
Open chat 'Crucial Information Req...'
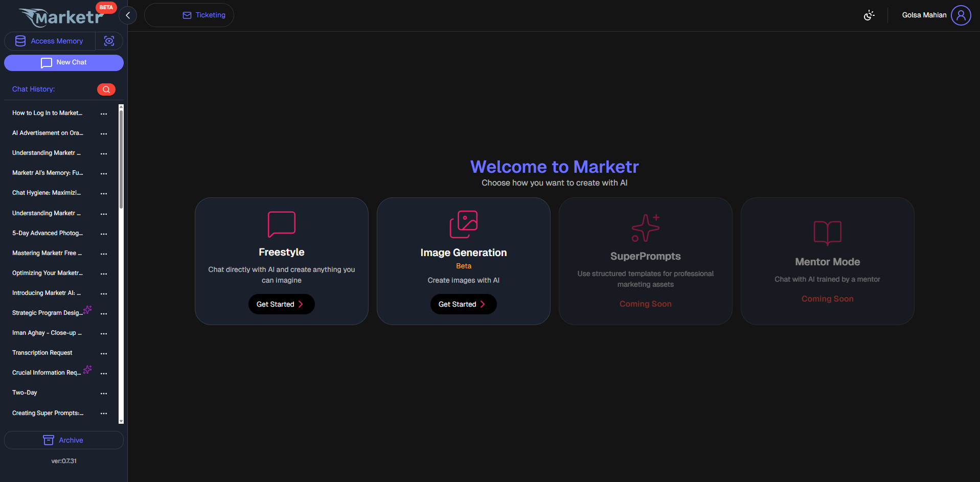47,373
